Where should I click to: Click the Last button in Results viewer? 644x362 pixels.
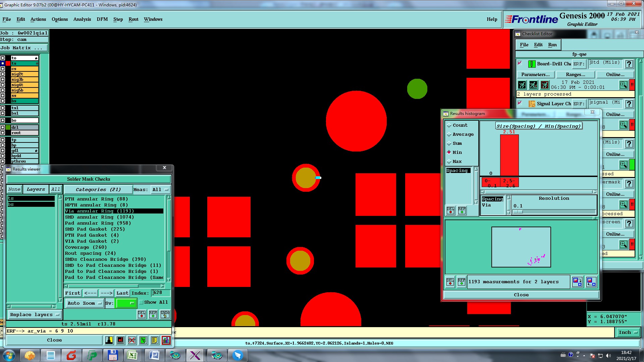click(122, 293)
